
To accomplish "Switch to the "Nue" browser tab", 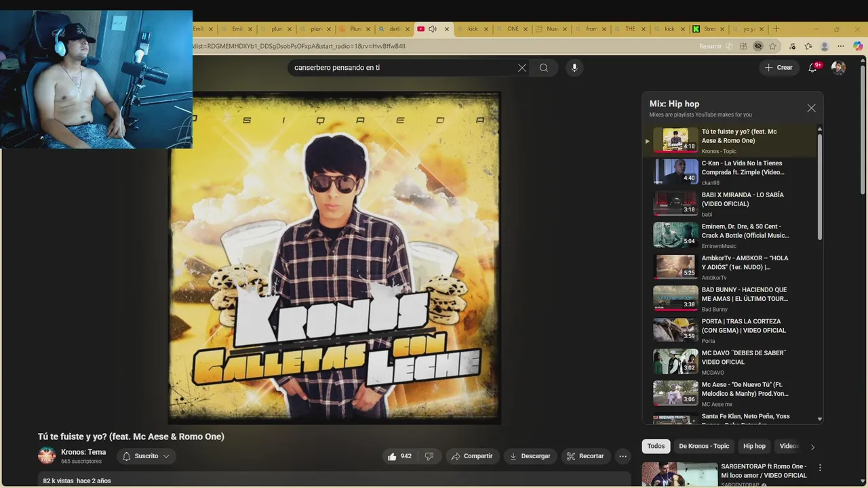I will (552, 29).
